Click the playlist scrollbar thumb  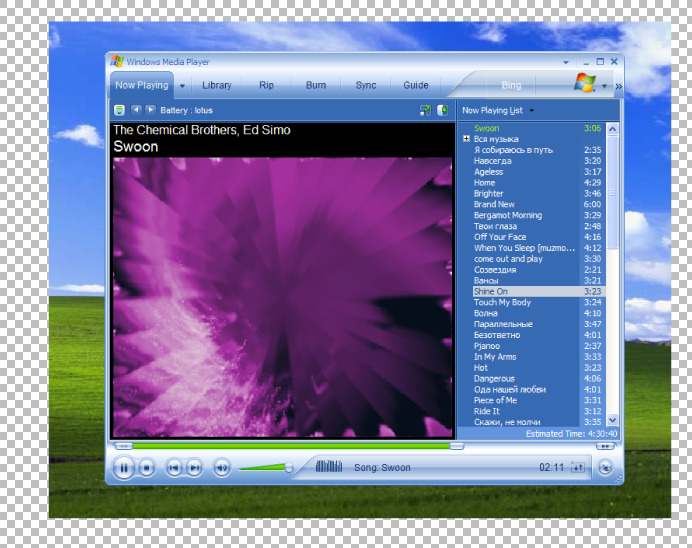coord(612,192)
